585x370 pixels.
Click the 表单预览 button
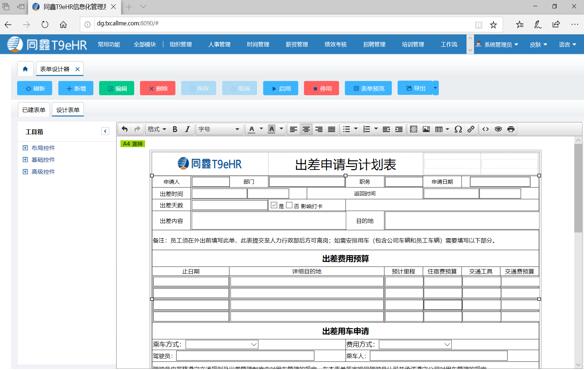[x=368, y=88]
